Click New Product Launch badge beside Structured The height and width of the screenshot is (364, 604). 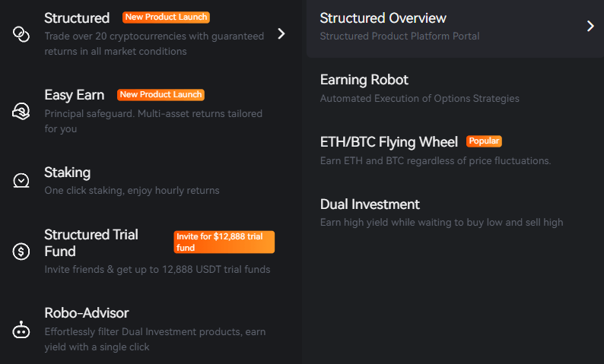pyautogui.click(x=166, y=17)
